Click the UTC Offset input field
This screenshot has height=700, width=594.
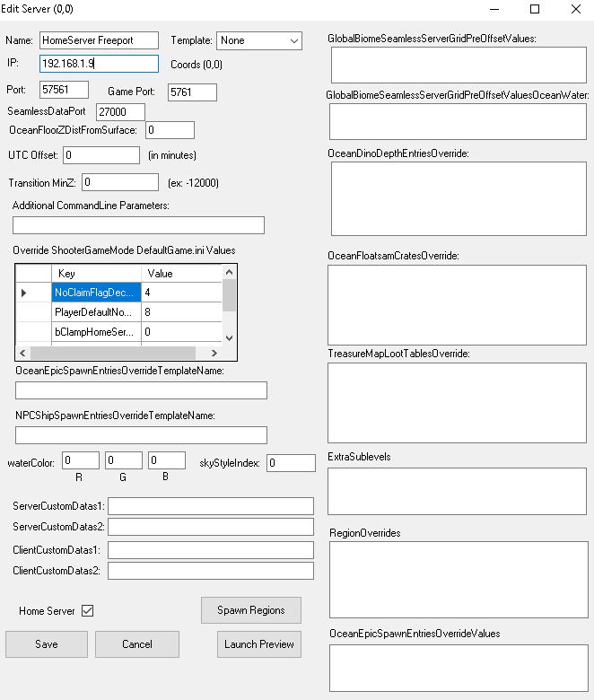coord(101,155)
